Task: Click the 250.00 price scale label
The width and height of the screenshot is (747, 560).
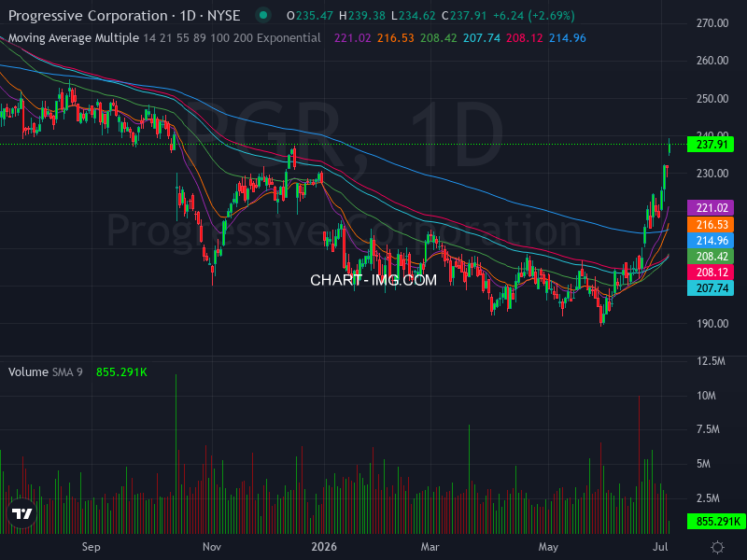Action: tap(712, 99)
